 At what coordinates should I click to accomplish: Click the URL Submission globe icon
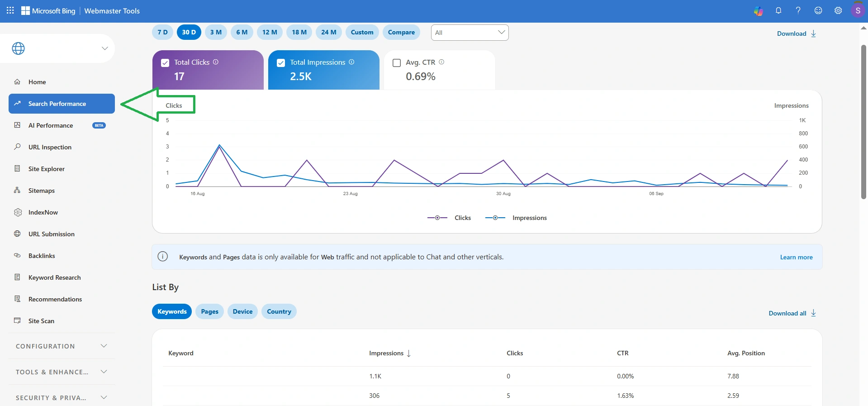tap(17, 234)
